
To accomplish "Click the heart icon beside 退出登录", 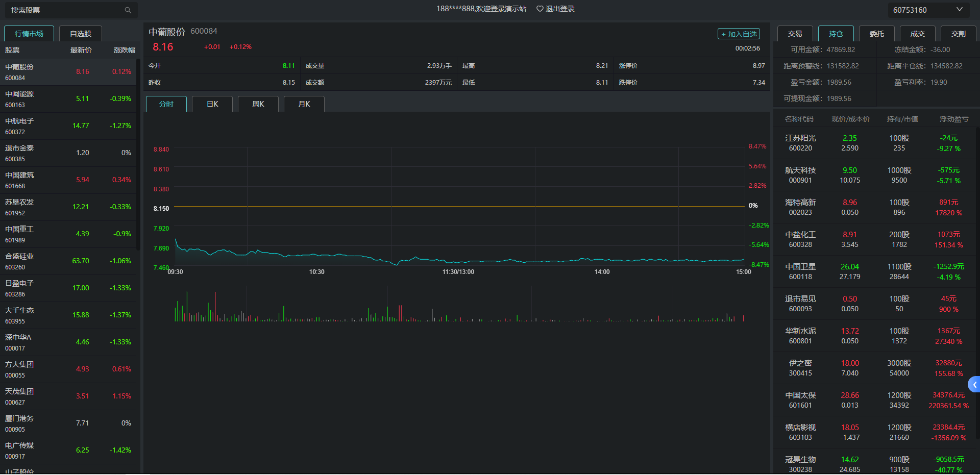I will click(x=540, y=9).
